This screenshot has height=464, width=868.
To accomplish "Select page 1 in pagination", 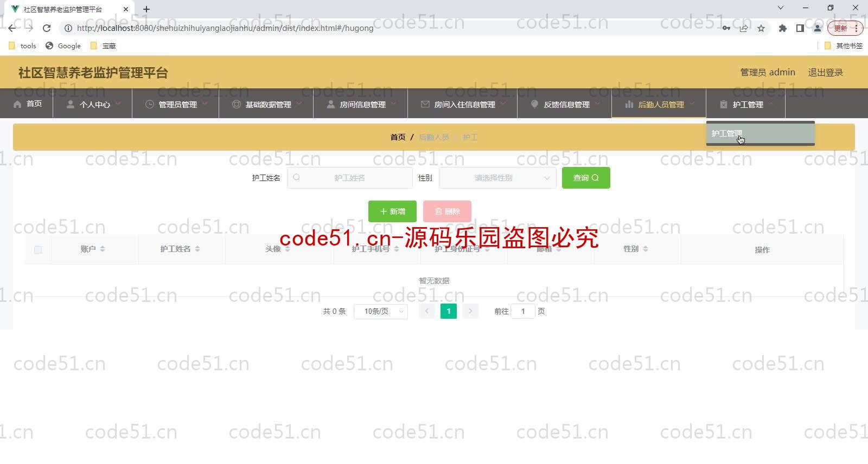I will (x=449, y=311).
